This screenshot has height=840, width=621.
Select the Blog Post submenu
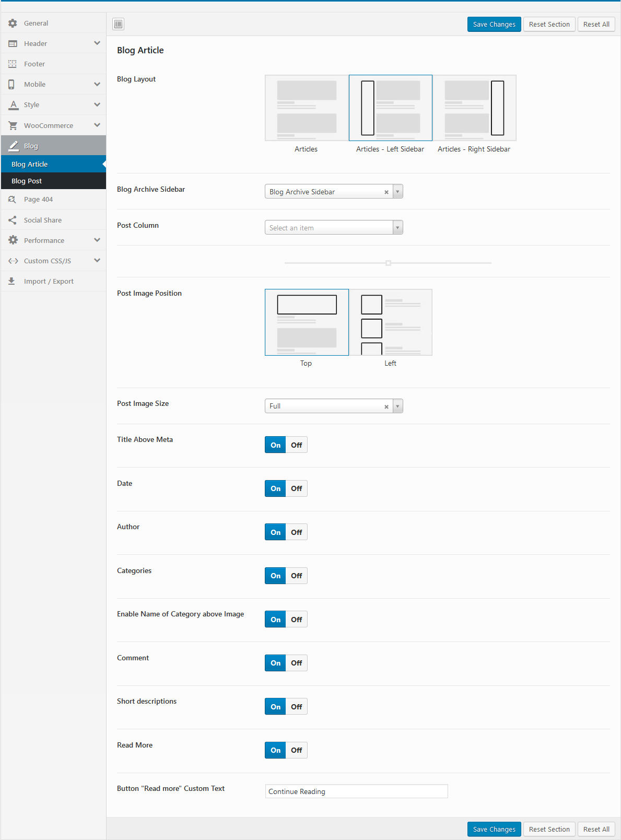(53, 181)
